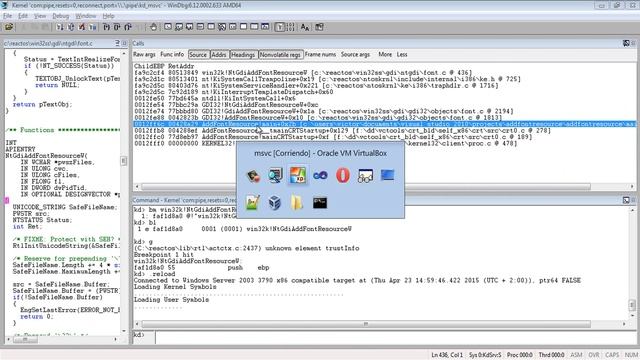Click the Step Over toolbar icon
This screenshot has height=360, width=640.
[x=117, y=27]
